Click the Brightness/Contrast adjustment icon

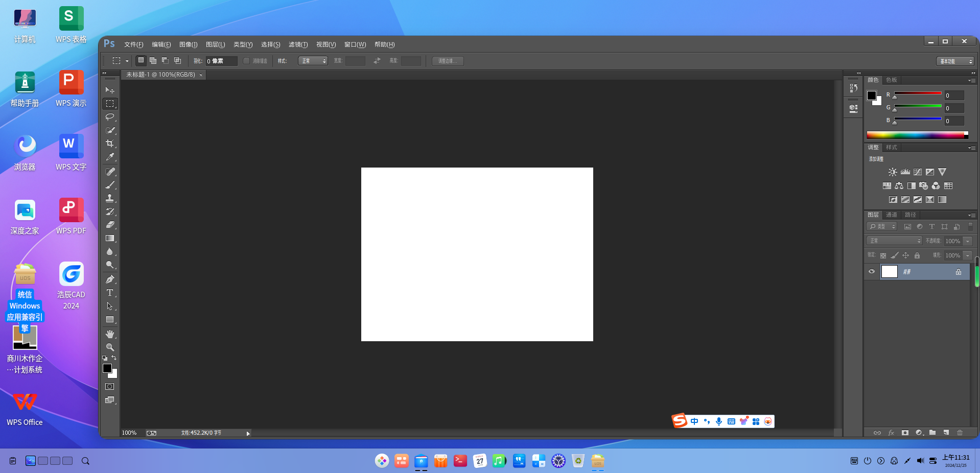coord(892,172)
